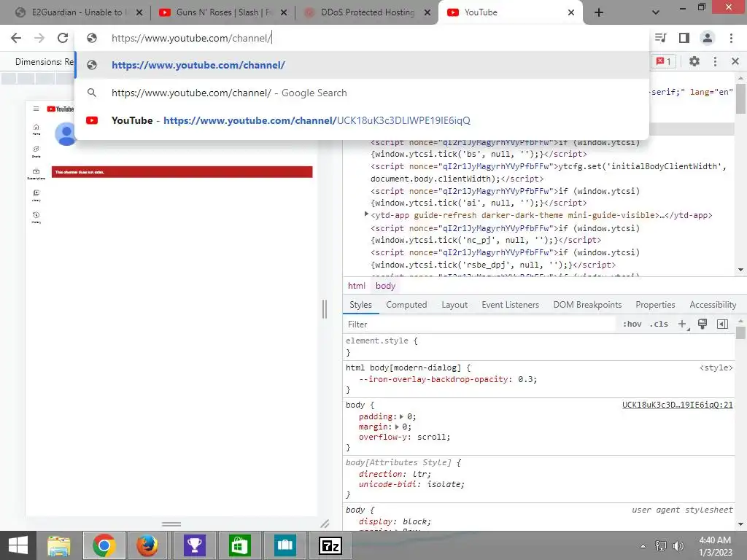747x560 pixels.
Task: Open a new browser tab
Action: 599,12
